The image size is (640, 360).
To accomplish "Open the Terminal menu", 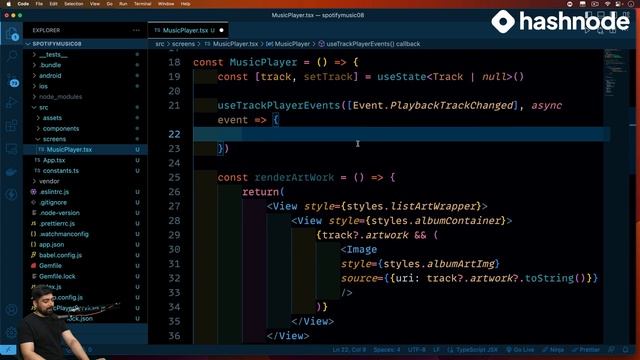I will pyautogui.click(x=142, y=4).
